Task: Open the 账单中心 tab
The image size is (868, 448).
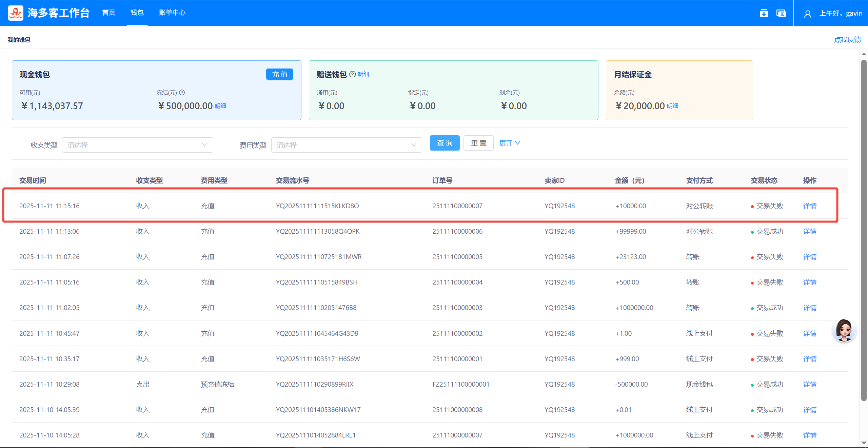Action: point(172,13)
